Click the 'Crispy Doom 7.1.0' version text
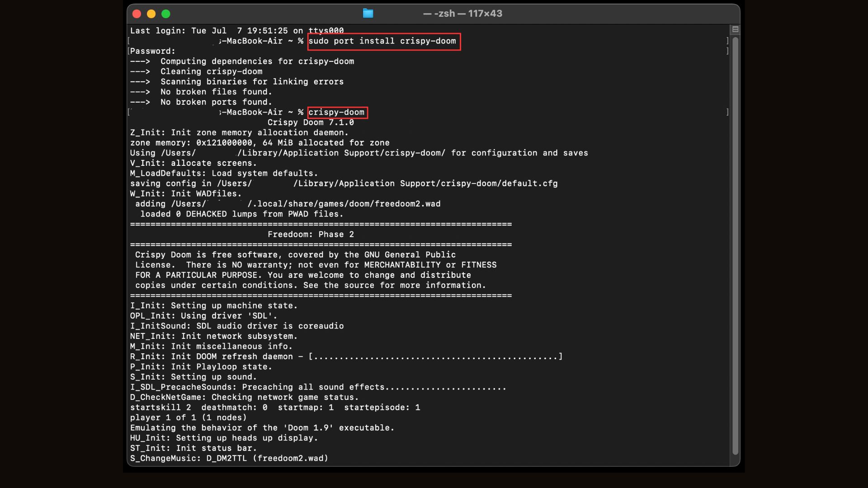The height and width of the screenshot is (488, 868). [x=311, y=122]
